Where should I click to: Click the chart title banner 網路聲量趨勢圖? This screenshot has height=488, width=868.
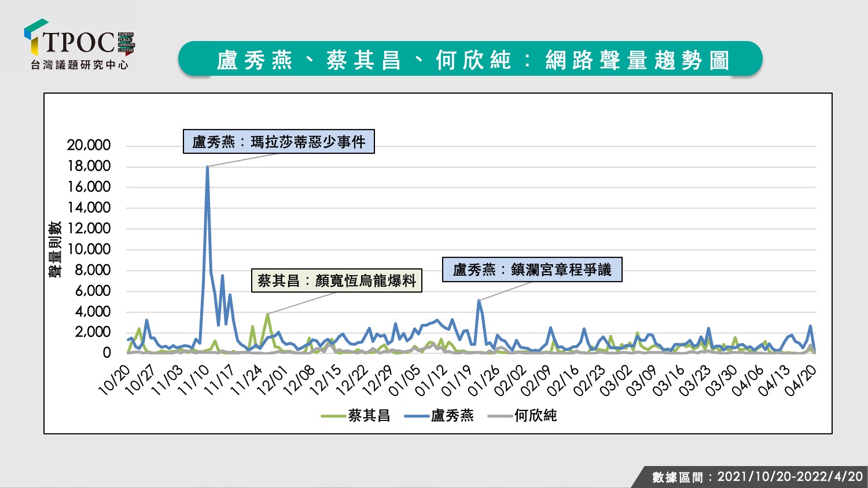click(x=470, y=59)
